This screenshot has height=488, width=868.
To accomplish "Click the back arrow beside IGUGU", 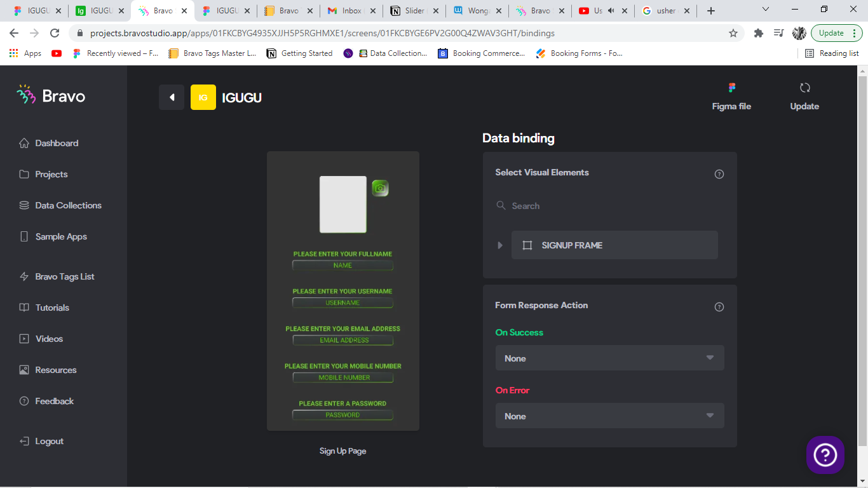I will (x=172, y=97).
